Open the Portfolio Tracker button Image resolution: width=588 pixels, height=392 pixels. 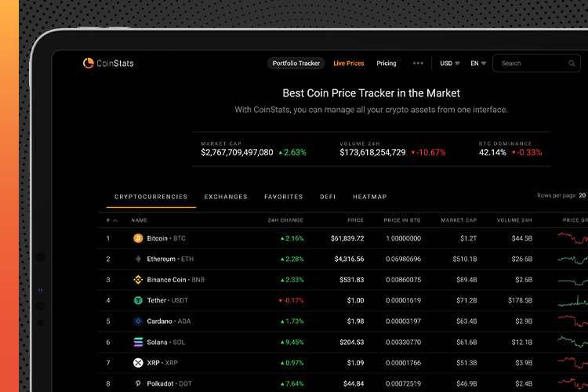click(x=296, y=64)
